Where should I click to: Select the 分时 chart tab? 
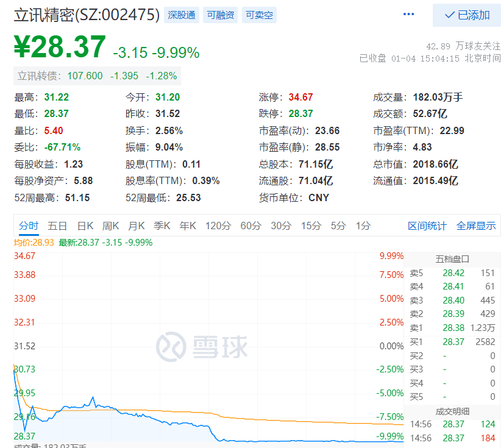tap(29, 226)
